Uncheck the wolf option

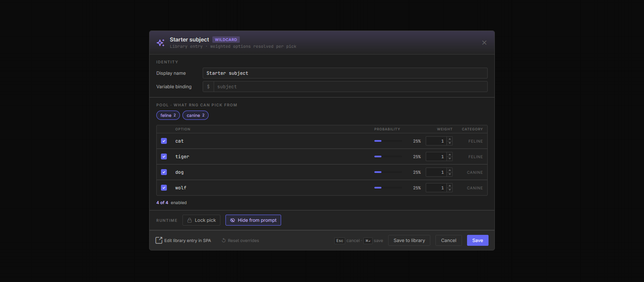[164, 188]
